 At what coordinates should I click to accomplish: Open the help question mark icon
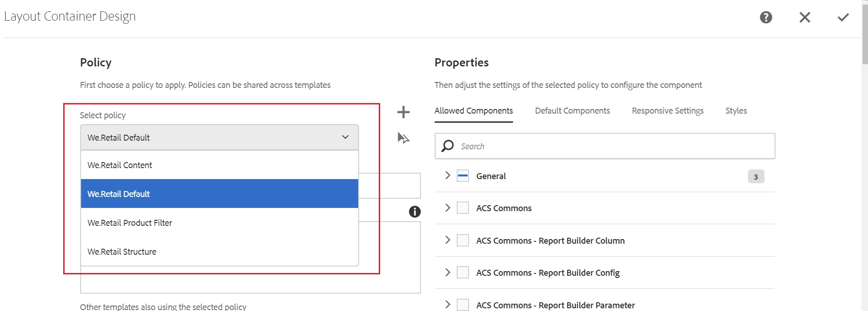coord(766,17)
